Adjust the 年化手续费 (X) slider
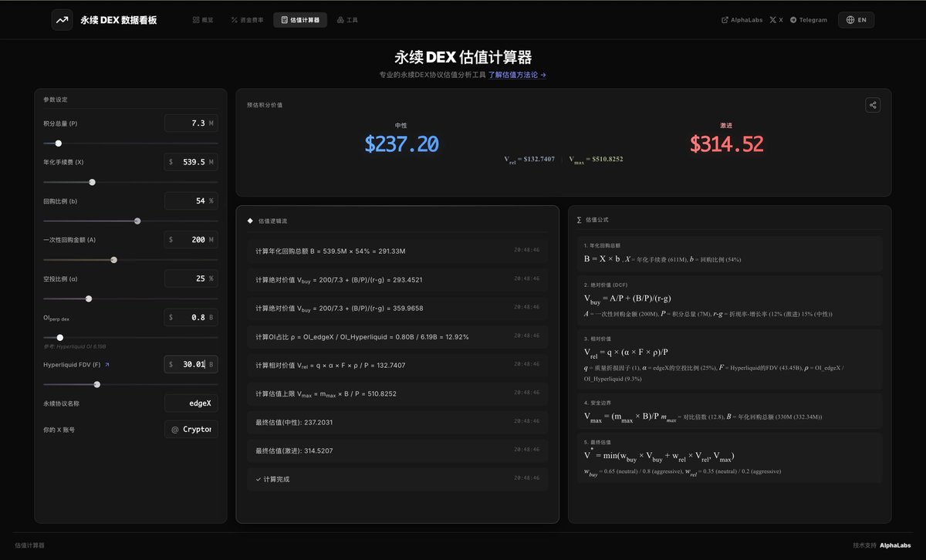 pos(130,182)
